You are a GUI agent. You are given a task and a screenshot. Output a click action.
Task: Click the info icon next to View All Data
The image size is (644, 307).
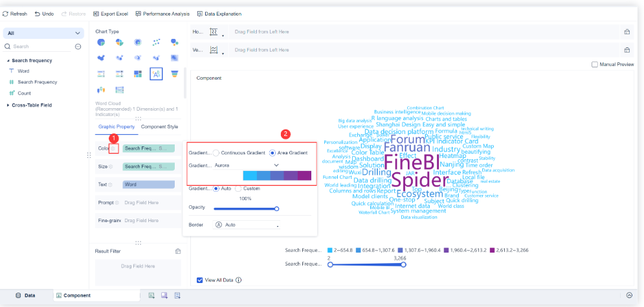tap(239, 280)
